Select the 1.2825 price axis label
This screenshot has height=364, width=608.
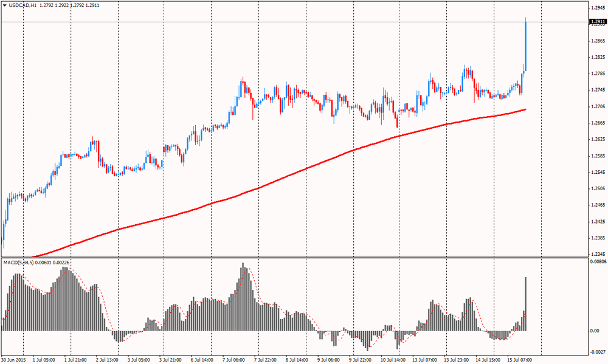[598, 57]
